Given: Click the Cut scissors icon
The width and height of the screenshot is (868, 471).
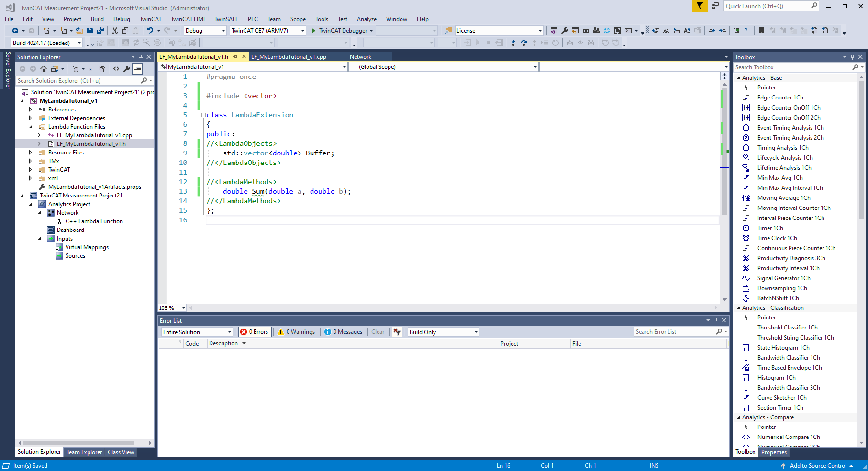Looking at the screenshot, I should click(x=115, y=31).
